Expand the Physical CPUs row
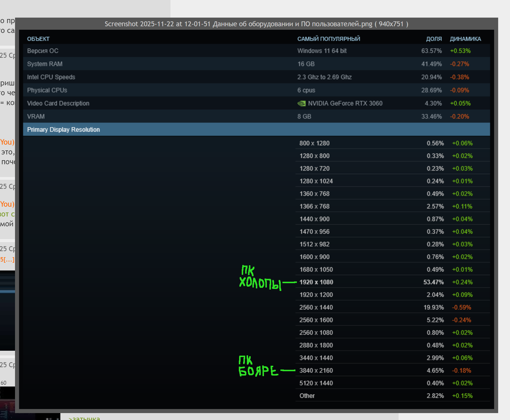 coord(256,90)
